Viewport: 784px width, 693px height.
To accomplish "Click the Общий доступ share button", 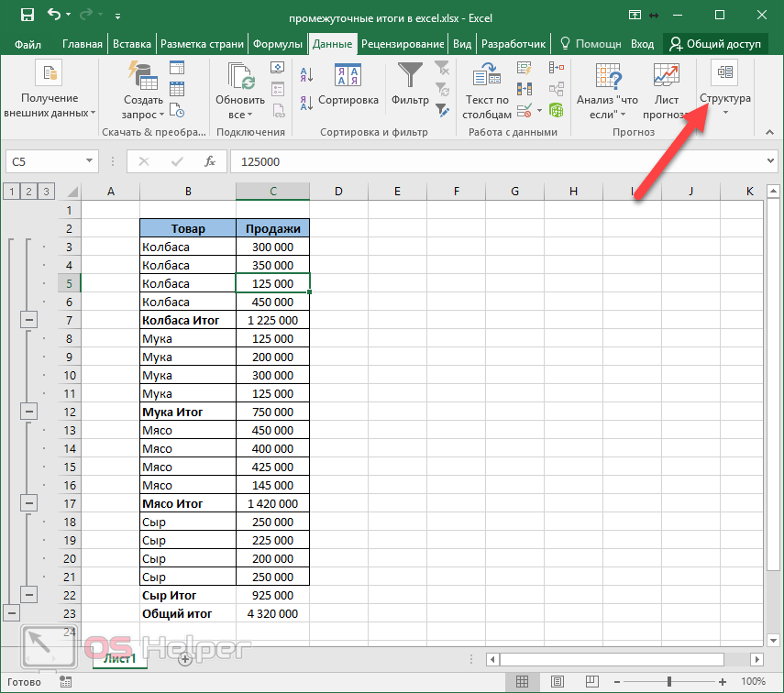I will 715,44.
